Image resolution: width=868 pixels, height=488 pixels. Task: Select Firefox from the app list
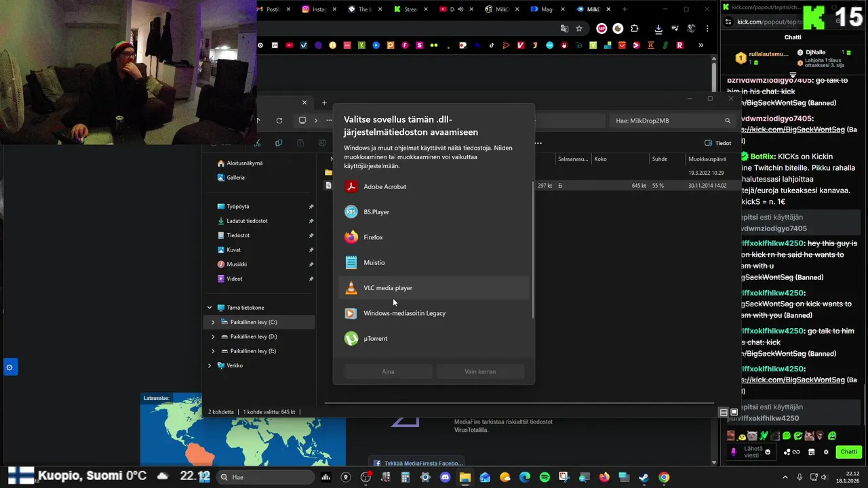(434, 237)
